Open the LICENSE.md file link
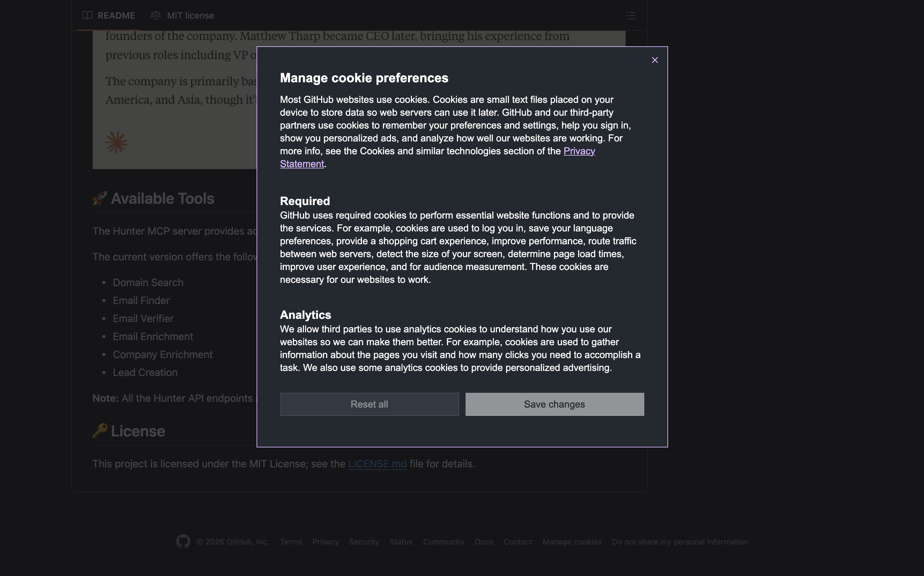The width and height of the screenshot is (924, 576). click(377, 464)
